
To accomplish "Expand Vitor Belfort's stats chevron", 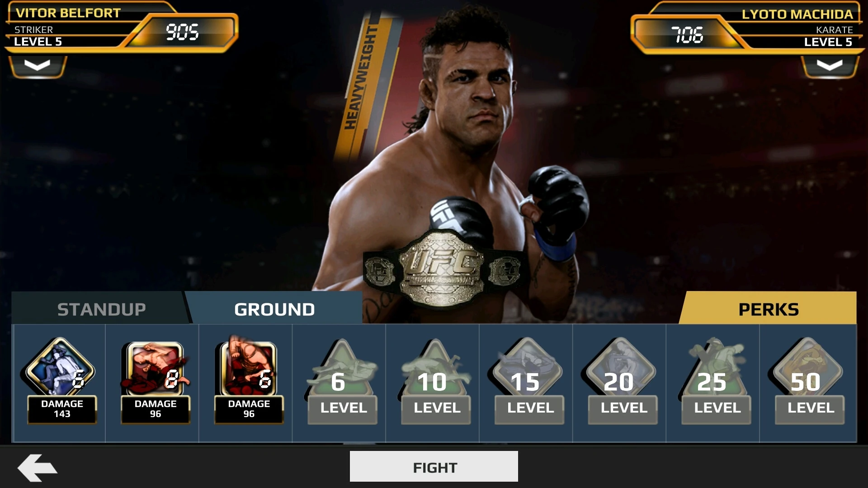I will (38, 67).
